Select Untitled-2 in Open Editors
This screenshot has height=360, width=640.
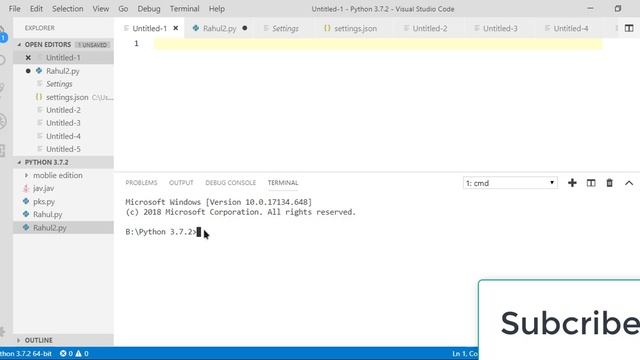tap(63, 110)
